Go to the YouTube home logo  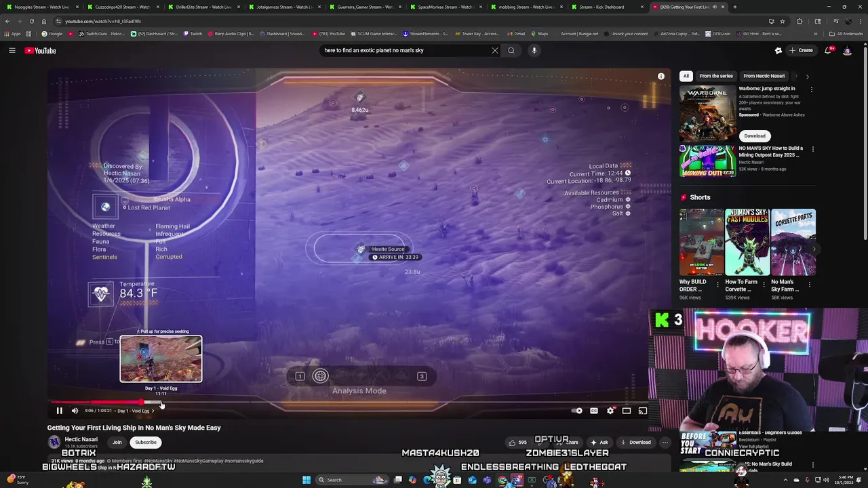pos(40,50)
